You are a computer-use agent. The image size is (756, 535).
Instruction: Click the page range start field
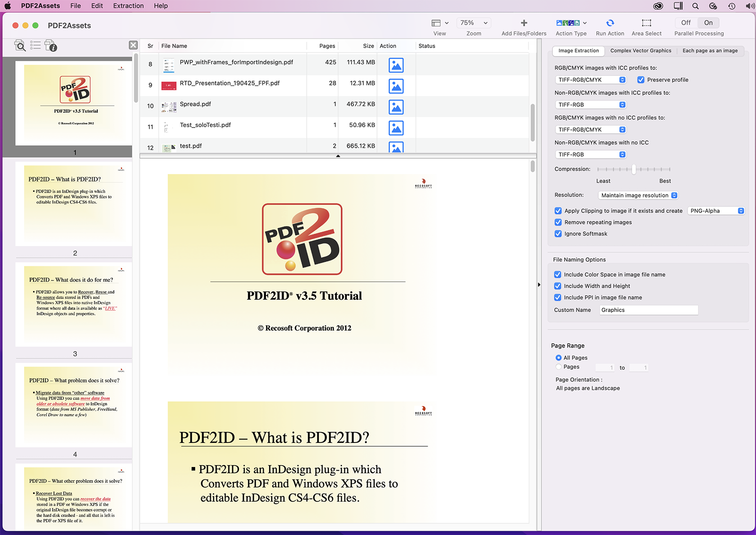click(x=605, y=368)
